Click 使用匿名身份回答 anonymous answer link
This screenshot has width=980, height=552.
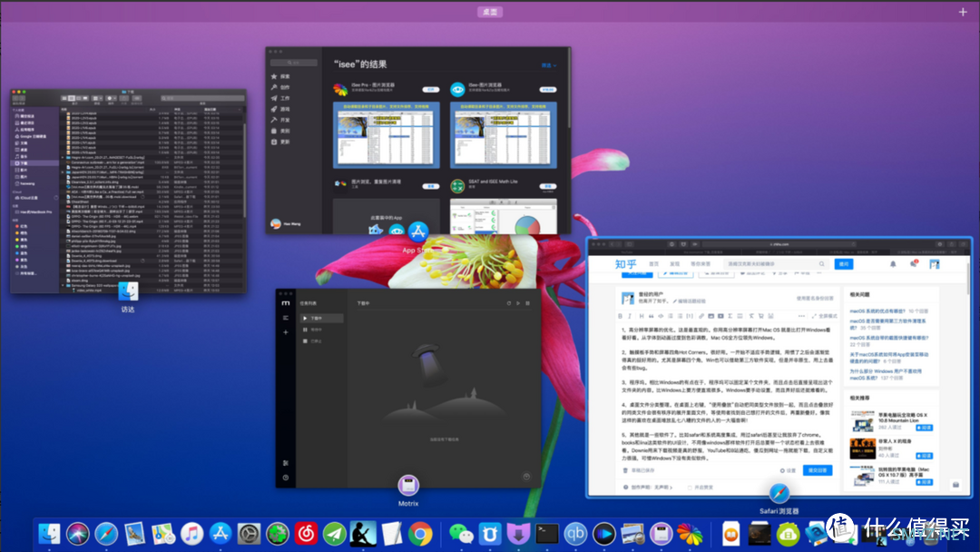815,299
